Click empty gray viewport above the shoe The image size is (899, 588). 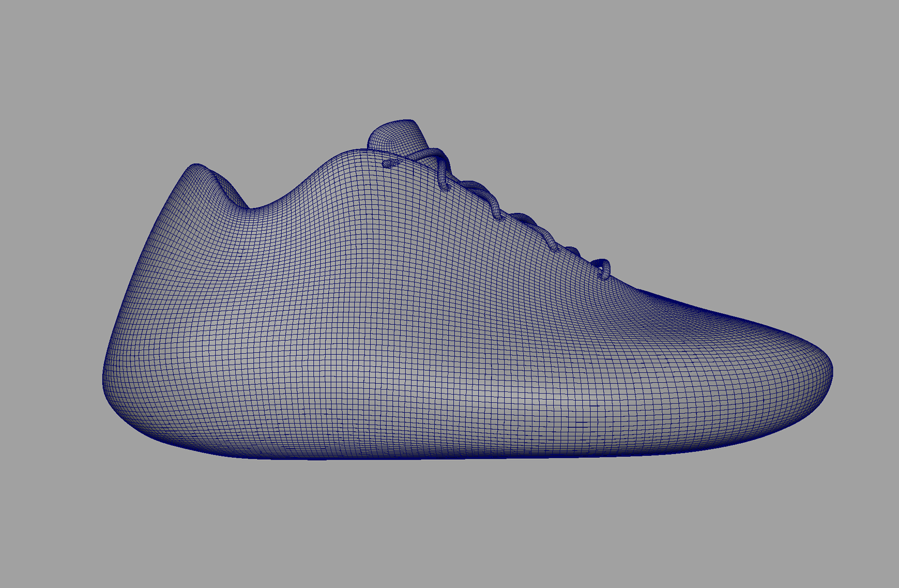[x=449, y=56]
